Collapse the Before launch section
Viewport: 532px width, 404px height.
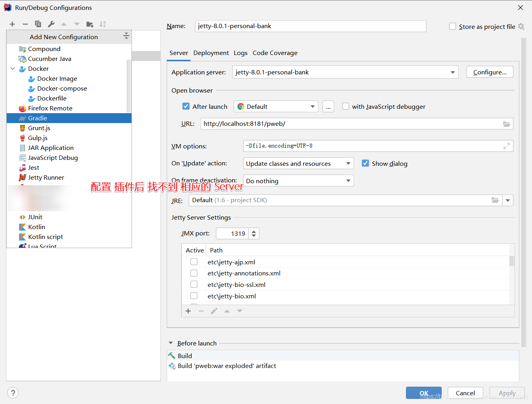click(x=171, y=343)
